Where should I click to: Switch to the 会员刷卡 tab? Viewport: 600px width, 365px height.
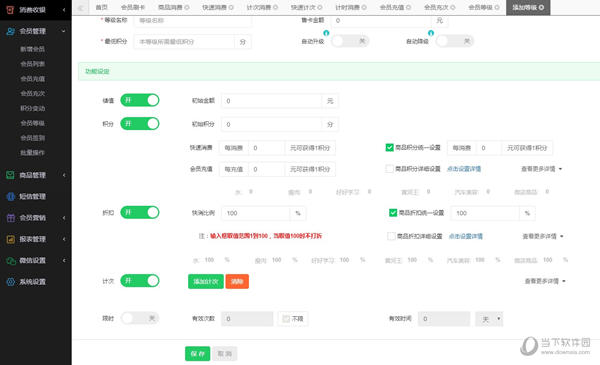point(133,7)
